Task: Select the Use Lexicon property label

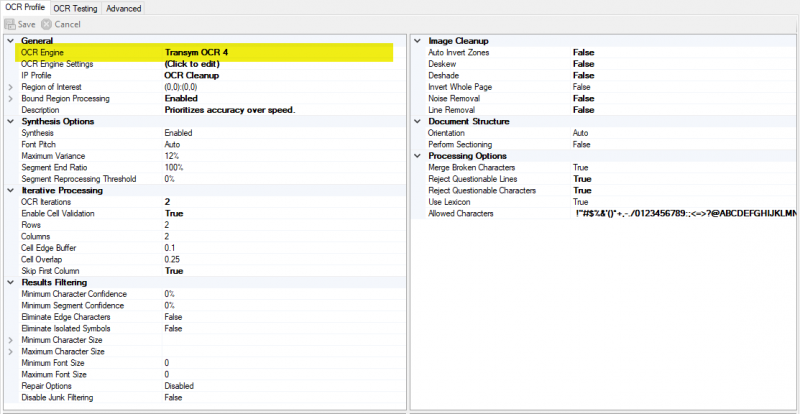Action: [449, 202]
